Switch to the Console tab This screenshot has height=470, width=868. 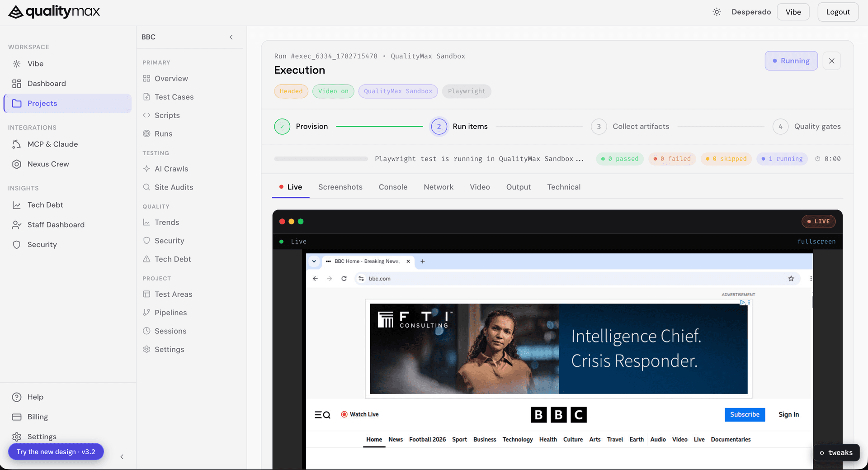tap(393, 187)
